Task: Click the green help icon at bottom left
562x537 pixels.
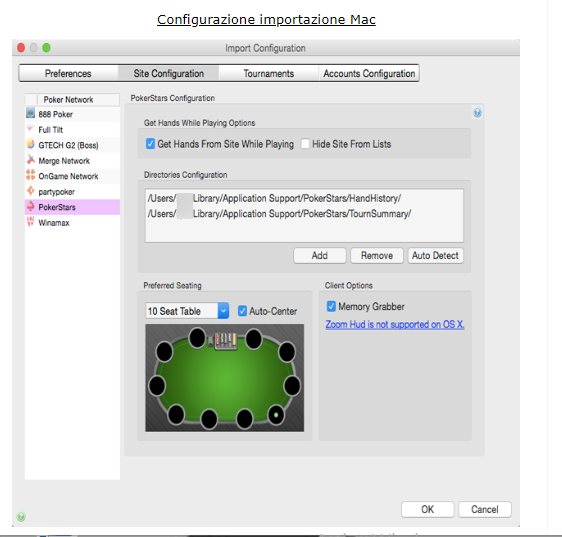Action: 21,516
